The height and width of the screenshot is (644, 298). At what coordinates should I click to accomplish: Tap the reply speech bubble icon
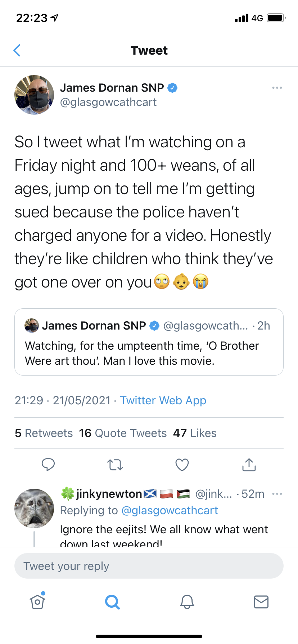coord(48,464)
